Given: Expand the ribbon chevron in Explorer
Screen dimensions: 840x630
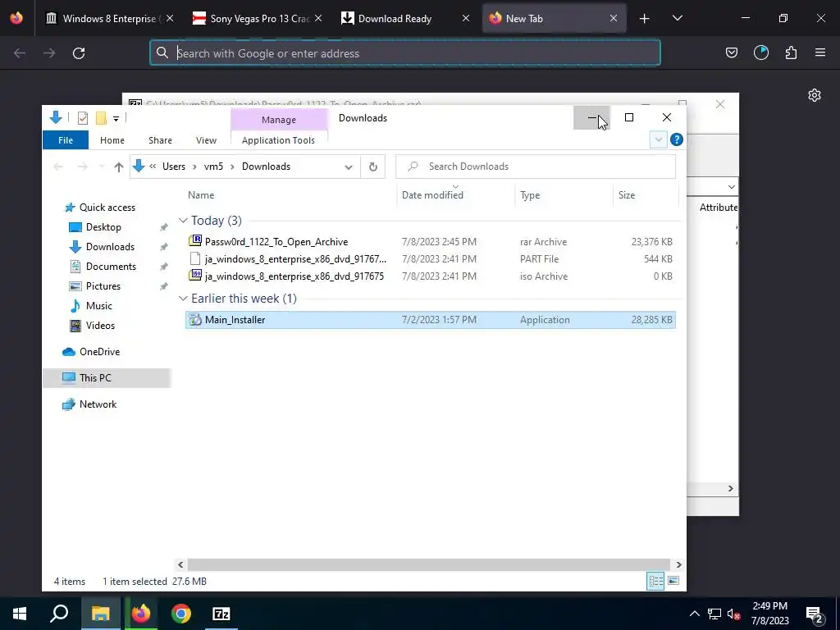Looking at the screenshot, I should coord(658,140).
